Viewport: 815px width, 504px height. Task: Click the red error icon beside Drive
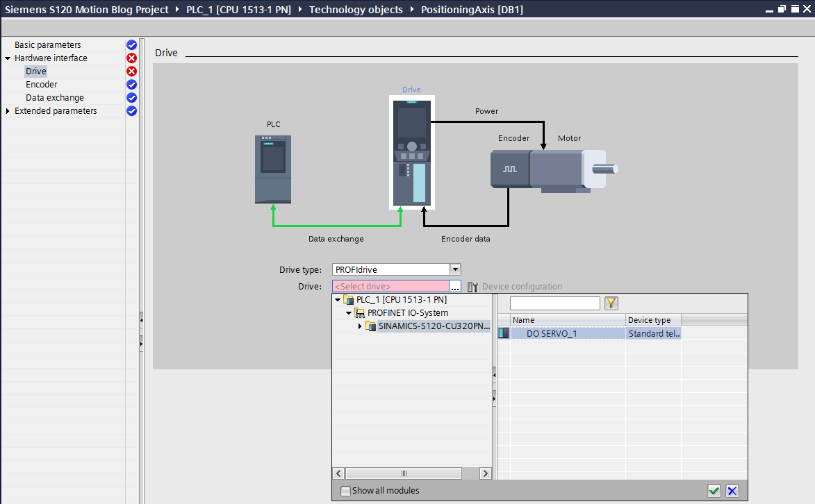click(x=131, y=72)
